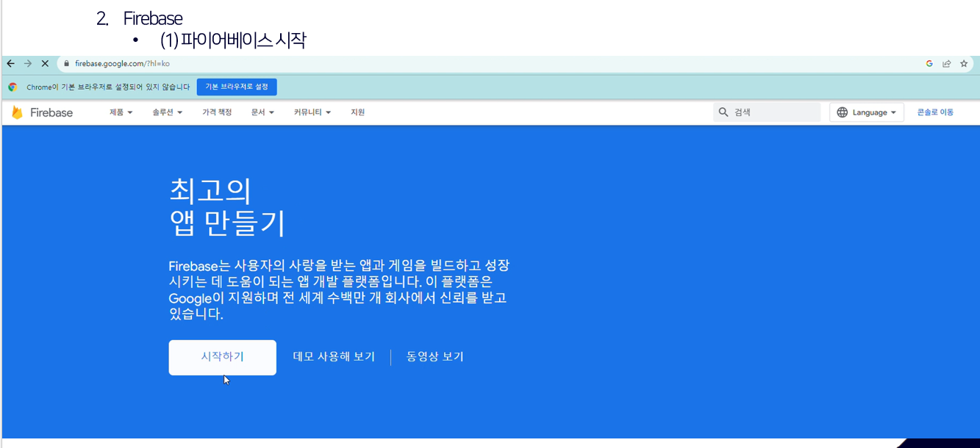Image resolution: width=980 pixels, height=448 pixels.
Task: Stop page loading with the X icon
Action: [x=45, y=64]
